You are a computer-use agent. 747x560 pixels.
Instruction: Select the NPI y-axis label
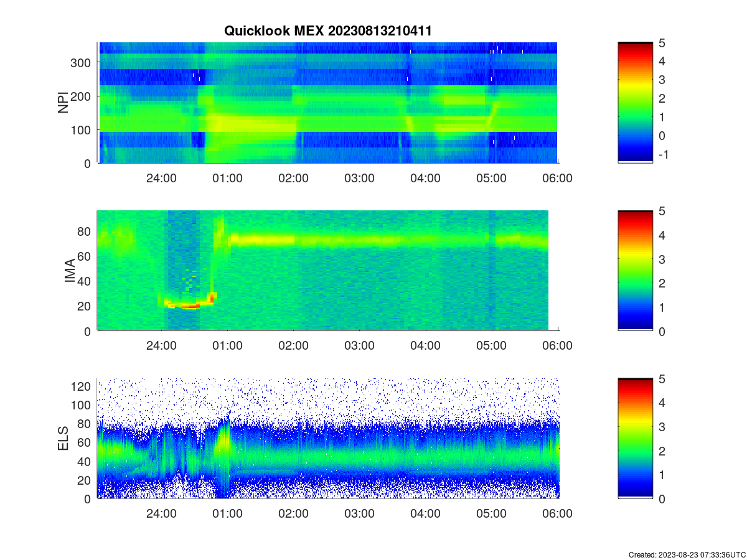pos(63,103)
